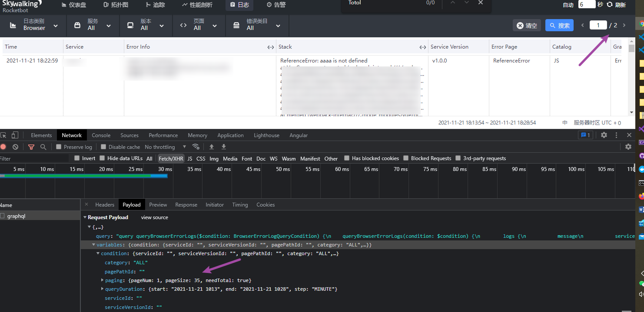Click the page number input field
This screenshot has width=644, height=312.
598,25
